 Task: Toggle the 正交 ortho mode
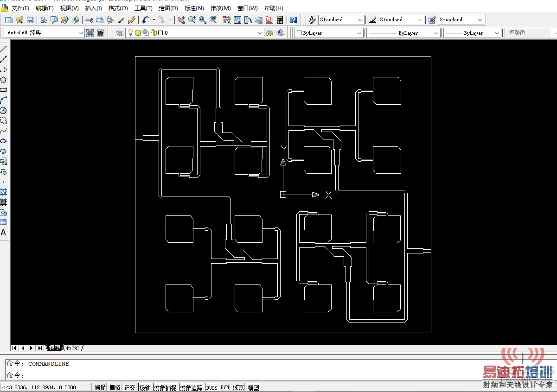pyautogui.click(x=130, y=387)
